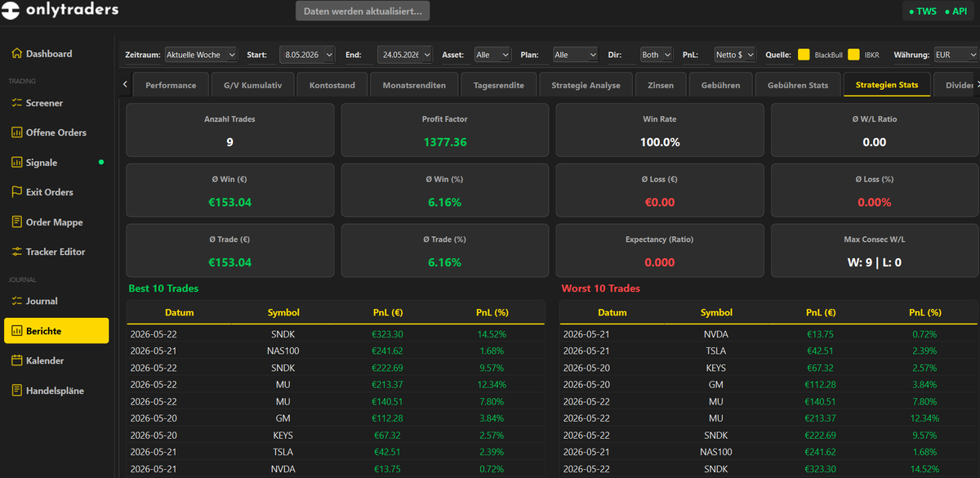980x478 pixels.
Task: Open the Start date picker
Action: coord(307,55)
